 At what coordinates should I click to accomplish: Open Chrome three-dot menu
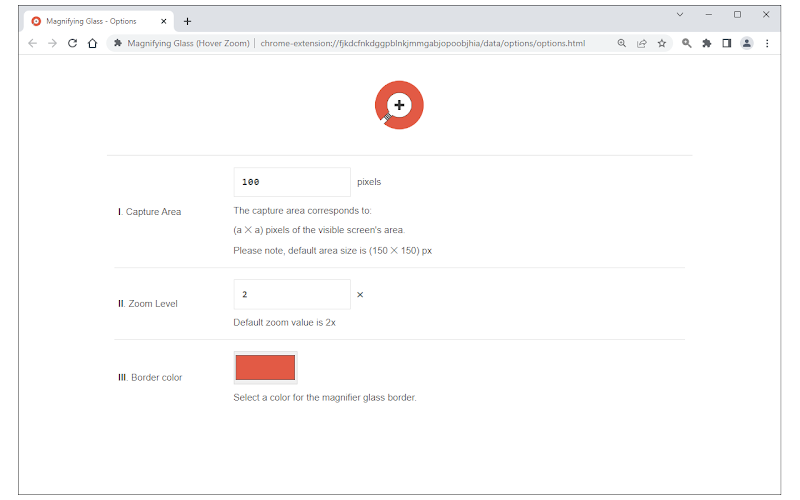click(767, 43)
